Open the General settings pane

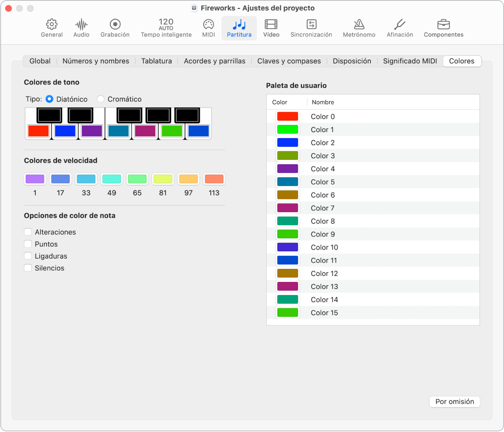52,28
